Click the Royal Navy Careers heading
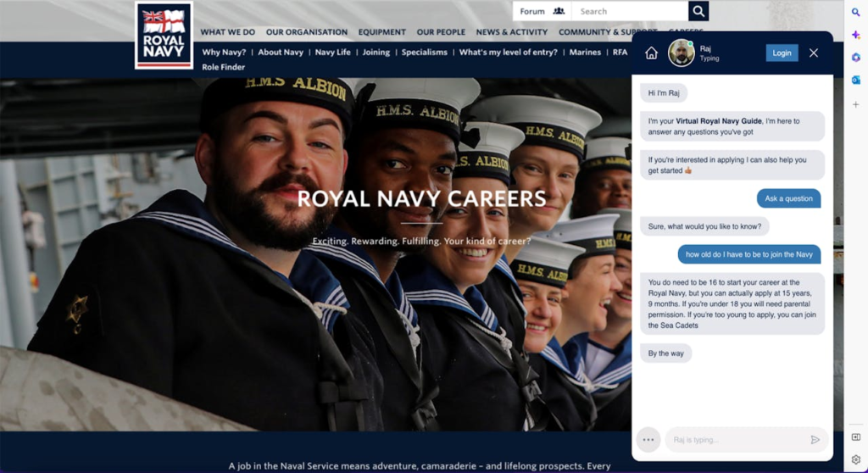The image size is (868, 473). pos(422,199)
